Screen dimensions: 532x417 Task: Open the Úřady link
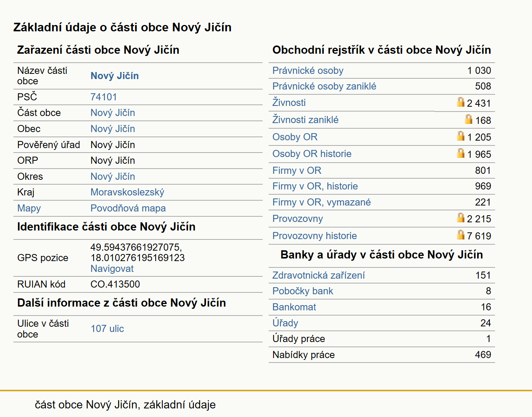pyautogui.click(x=285, y=323)
